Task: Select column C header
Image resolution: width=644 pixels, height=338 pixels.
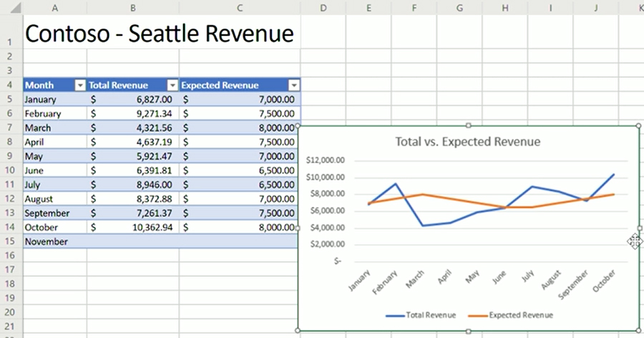Action: [240, 6]
